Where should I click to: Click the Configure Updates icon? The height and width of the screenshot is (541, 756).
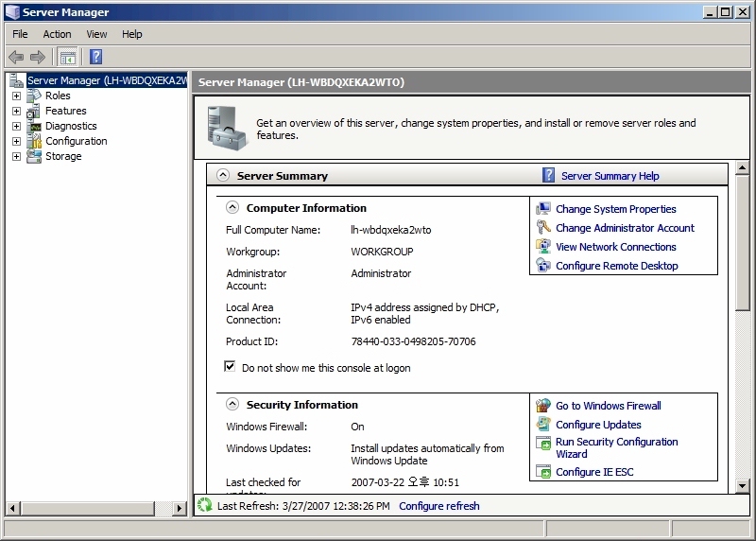tap(543, 425)
